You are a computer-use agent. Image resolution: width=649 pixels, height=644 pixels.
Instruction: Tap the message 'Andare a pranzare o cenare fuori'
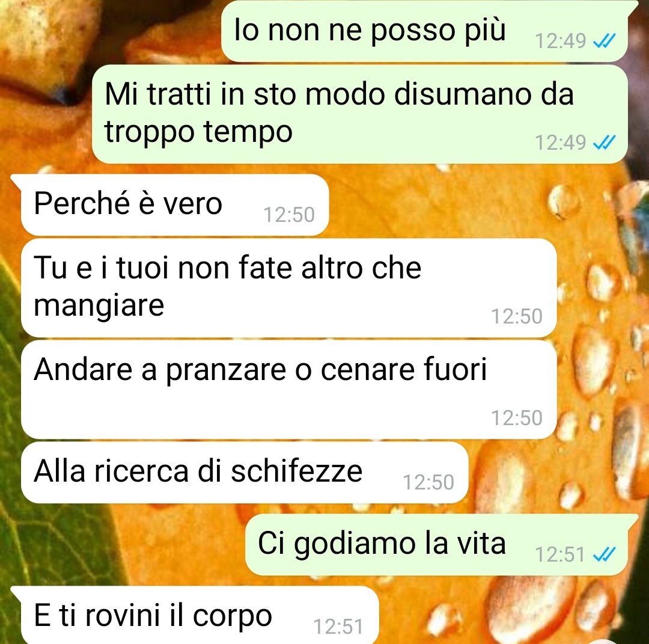[288, 389]
